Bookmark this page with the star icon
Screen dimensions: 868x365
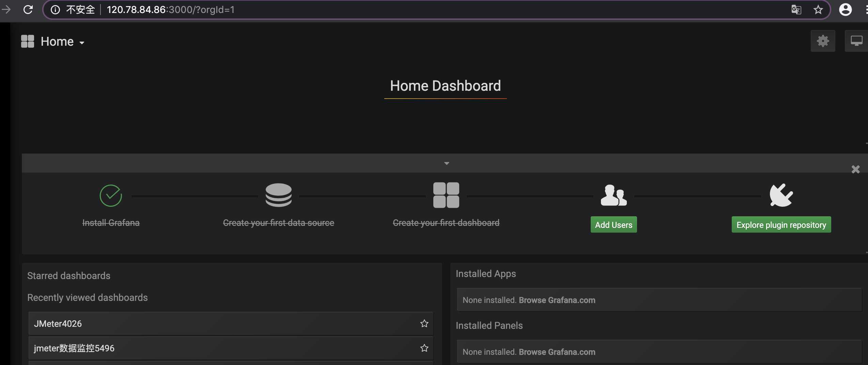point(818,10)
